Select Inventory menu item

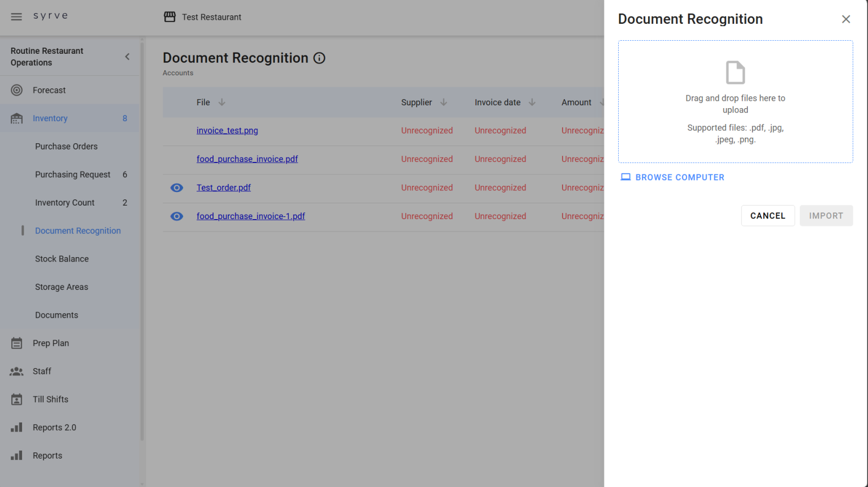click(x=50, y=118)
